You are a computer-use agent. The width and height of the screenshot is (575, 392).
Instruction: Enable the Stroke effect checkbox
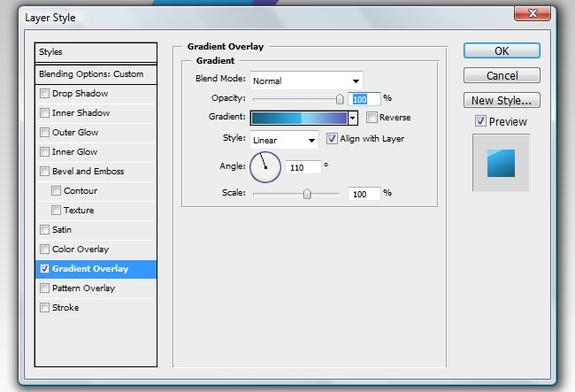pos(45,308)
